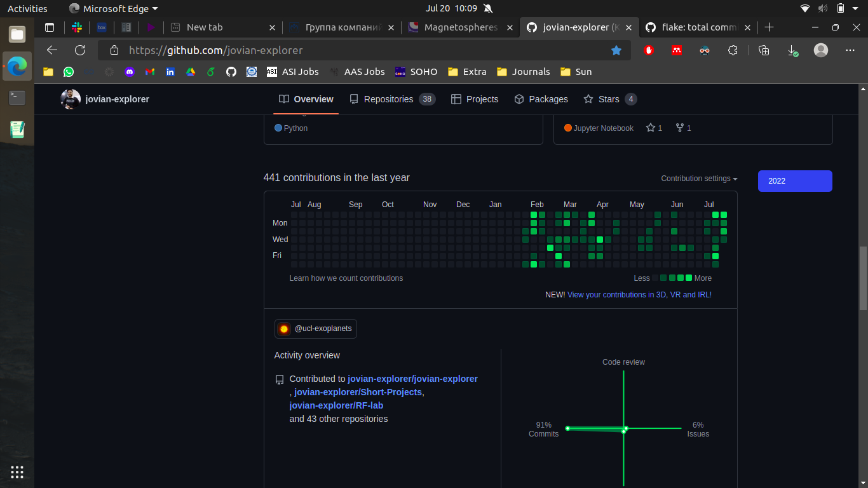Reload the current page

pos(80,50)
